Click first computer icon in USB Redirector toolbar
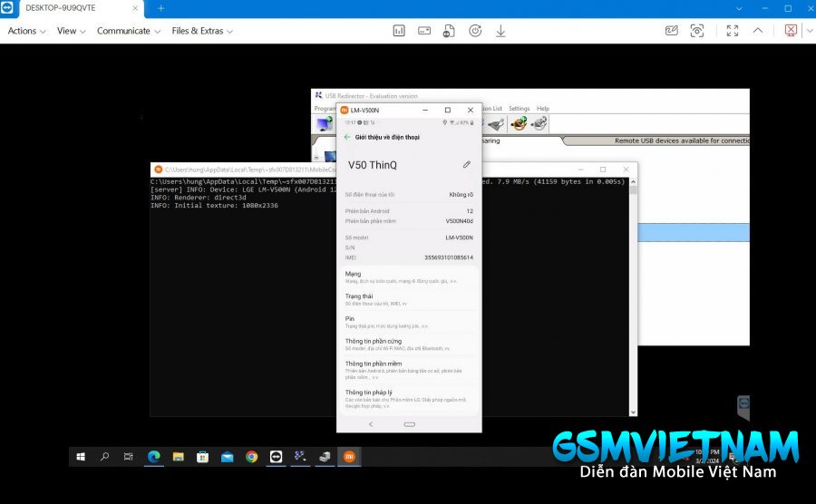This screenshot has width=816, height=504. (x=325, y=124)
